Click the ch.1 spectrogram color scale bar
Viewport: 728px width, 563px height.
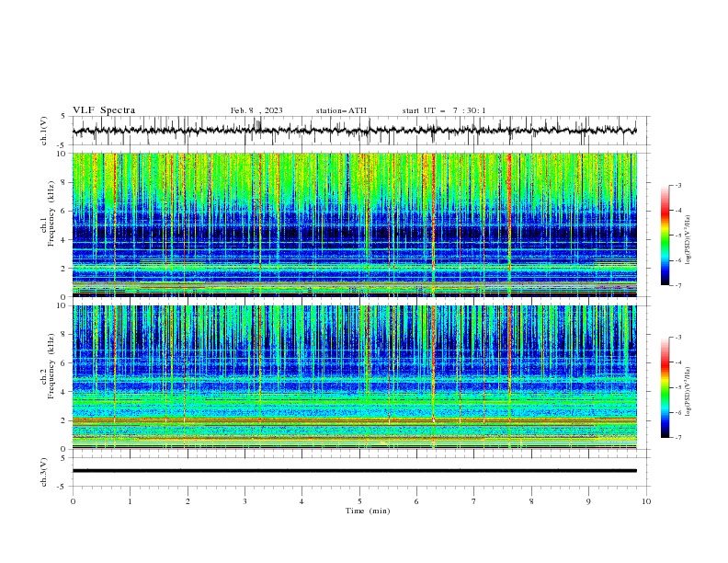[x=665, y=236]
